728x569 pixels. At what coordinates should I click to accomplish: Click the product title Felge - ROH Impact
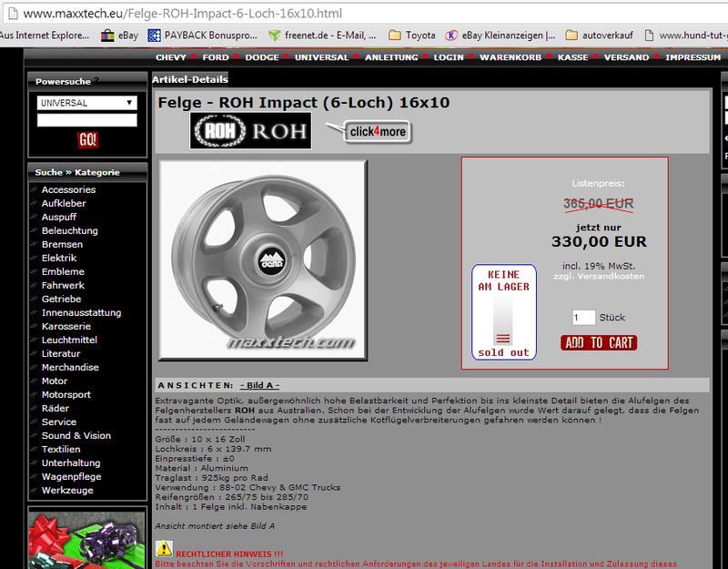coord(304,102)
